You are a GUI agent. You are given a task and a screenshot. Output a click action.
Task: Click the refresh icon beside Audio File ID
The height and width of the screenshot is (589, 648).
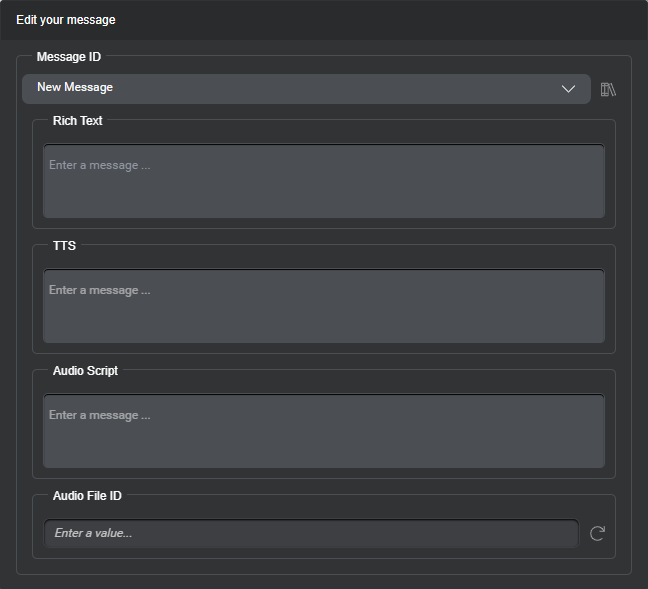[x=597, y=533]
